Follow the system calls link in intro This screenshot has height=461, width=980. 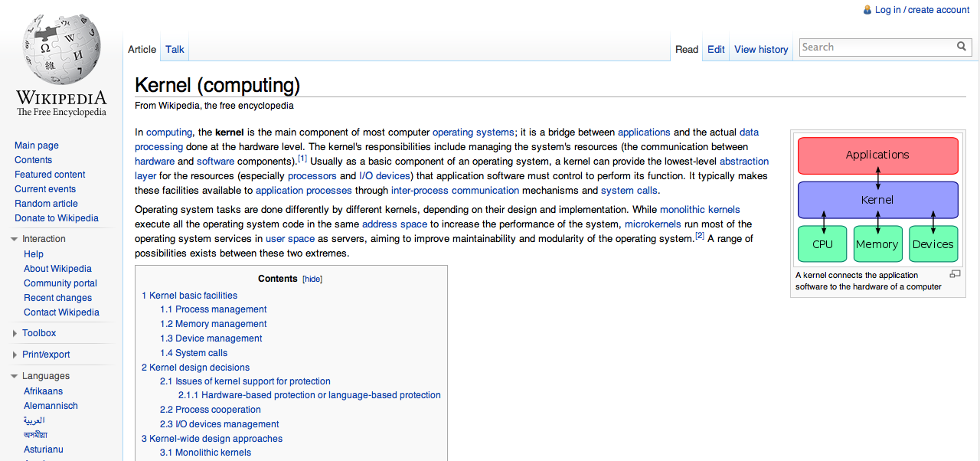coord(629,191)
